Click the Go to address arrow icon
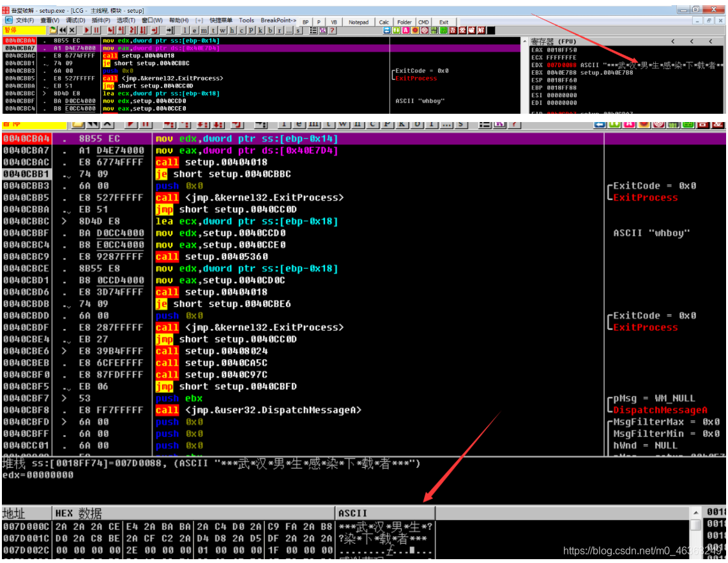 coord(171,30)
